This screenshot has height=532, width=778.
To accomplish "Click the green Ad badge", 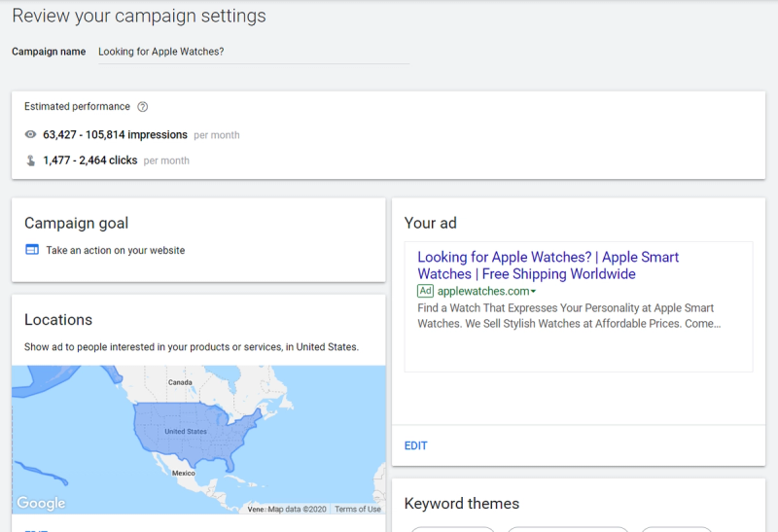I will [425, 291].
